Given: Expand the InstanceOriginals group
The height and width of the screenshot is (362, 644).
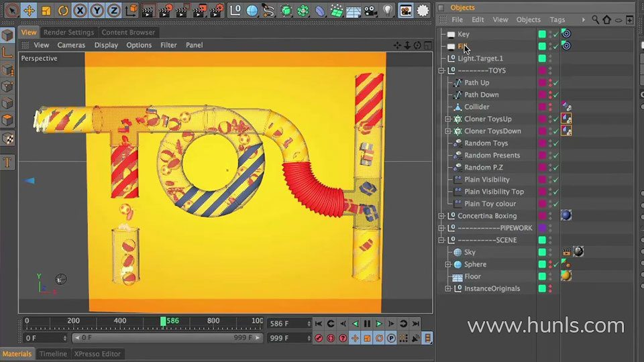Looking at the screenshot, I should click(x=448, y=288).
